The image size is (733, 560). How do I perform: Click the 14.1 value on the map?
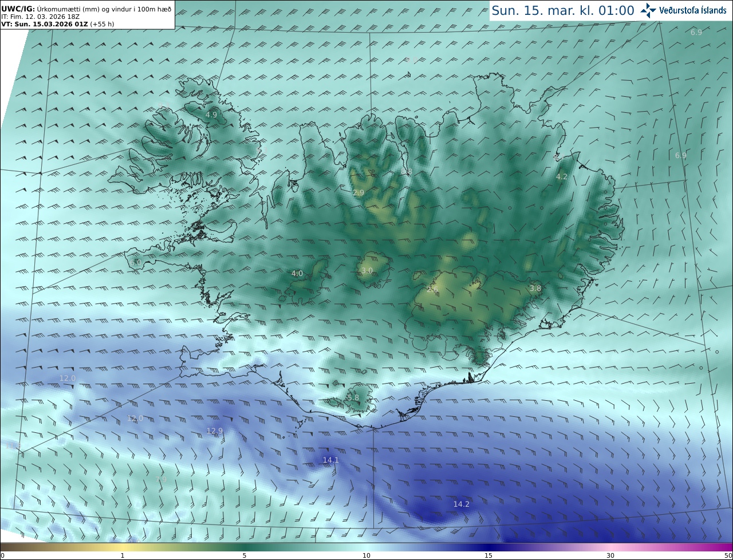click(x=331, y=460)
